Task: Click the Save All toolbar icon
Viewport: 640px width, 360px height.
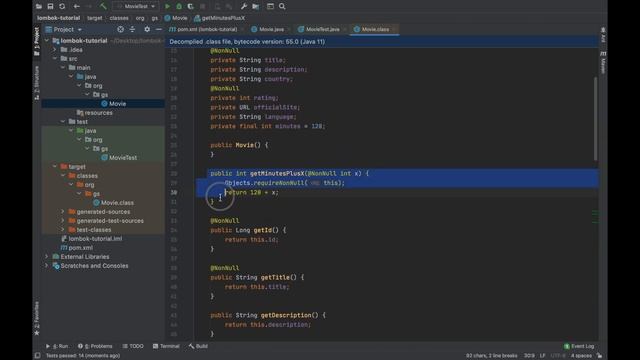Action: click(x=50, y=7)
